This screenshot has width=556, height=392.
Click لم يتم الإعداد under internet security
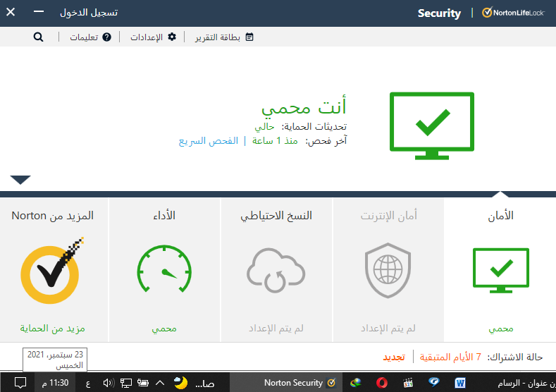coord(388,329)
